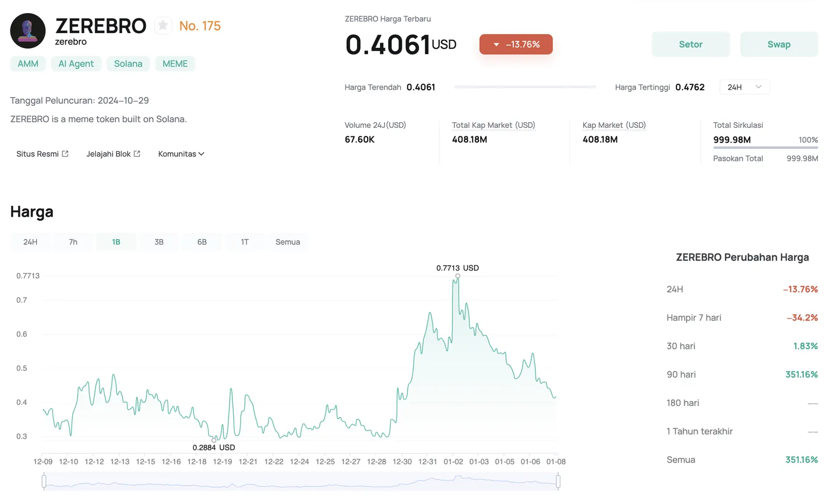Screen dimensions: 839x504
Task: Click the Swap button
Action: click(779, 45)
